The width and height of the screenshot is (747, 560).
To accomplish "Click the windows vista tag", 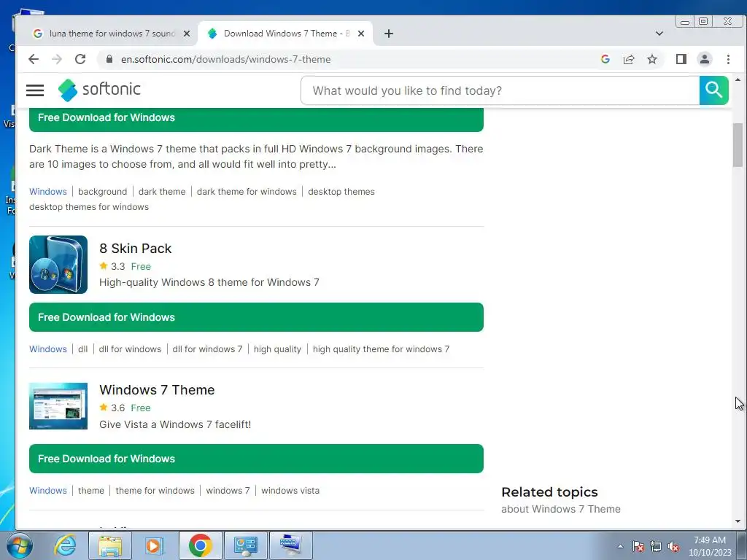I will [x=290, y=491].
